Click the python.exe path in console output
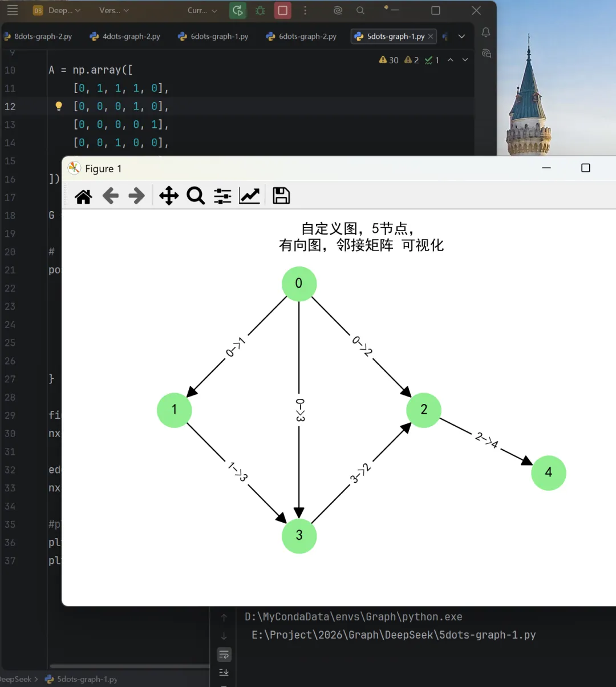This screenshot has height=687, width=616. coord(354,617)
